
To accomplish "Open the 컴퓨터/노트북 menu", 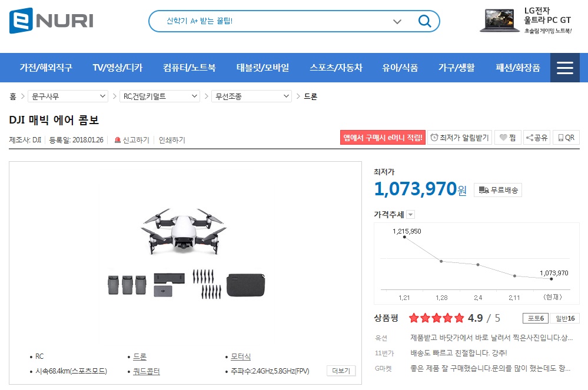I will coord(189,68).
